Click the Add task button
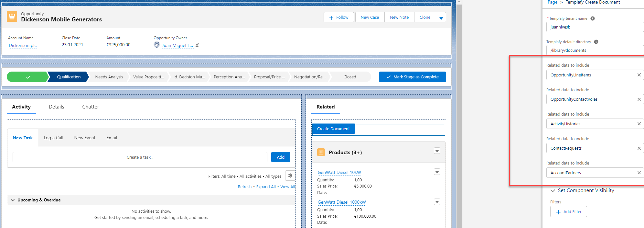The width and height of the screenshot is (644, 228). (281, 157)
